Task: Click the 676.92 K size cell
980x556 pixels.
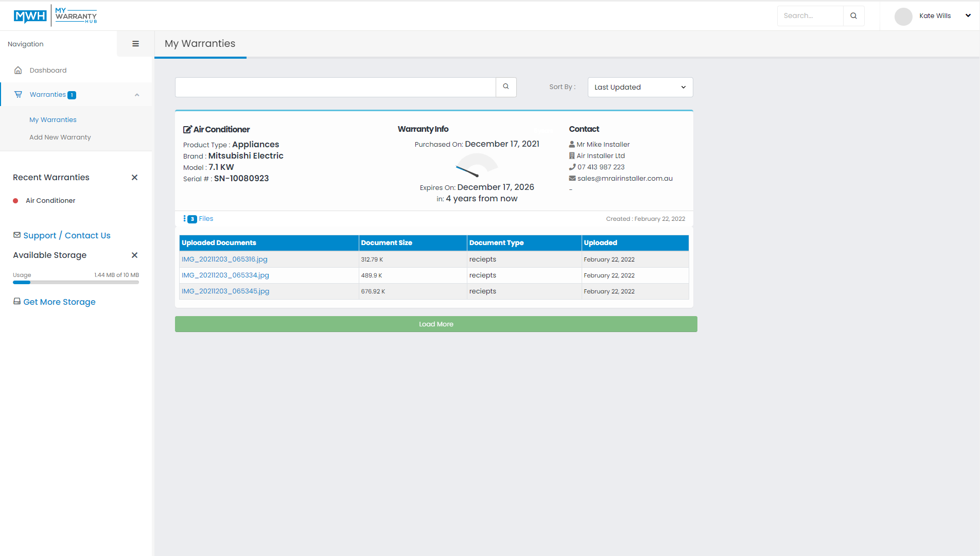Action: point(413,291)
